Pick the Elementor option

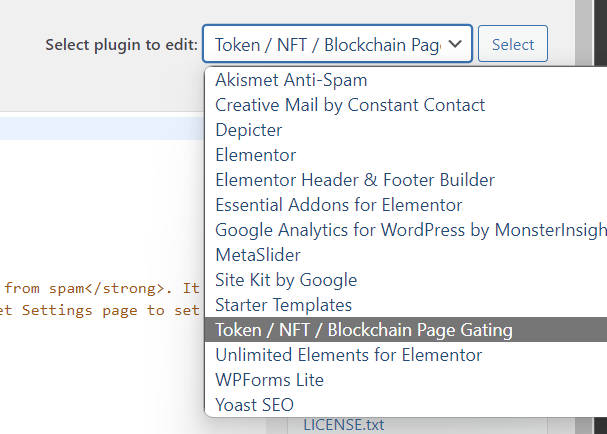[x=406, y=155]
